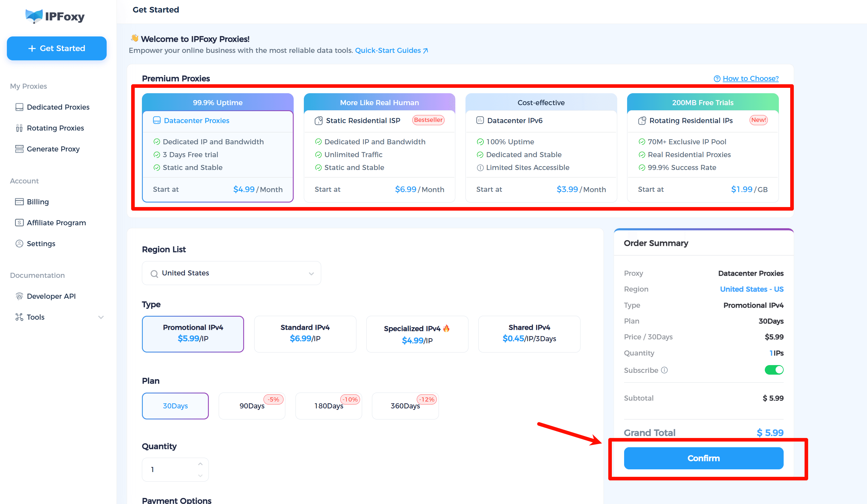Click the Confirm order button
The height and width of the screenshot is (504, 867).
pos(704,458)
